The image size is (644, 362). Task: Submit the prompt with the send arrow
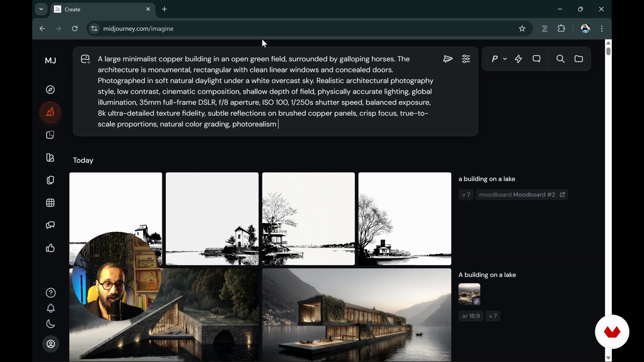point(448,59)
